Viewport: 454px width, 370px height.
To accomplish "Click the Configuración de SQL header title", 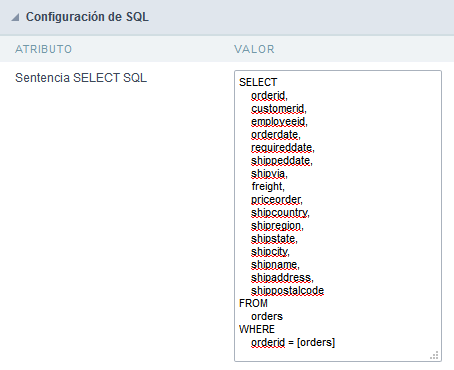I will tap(87, 17).
